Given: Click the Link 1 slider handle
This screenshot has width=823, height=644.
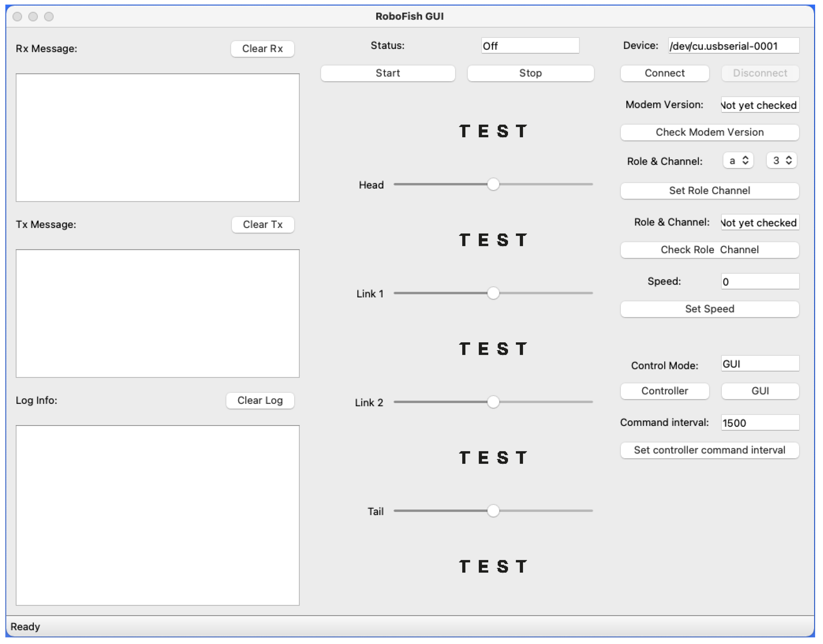Looking at the screenshot, I should point(493,293).
